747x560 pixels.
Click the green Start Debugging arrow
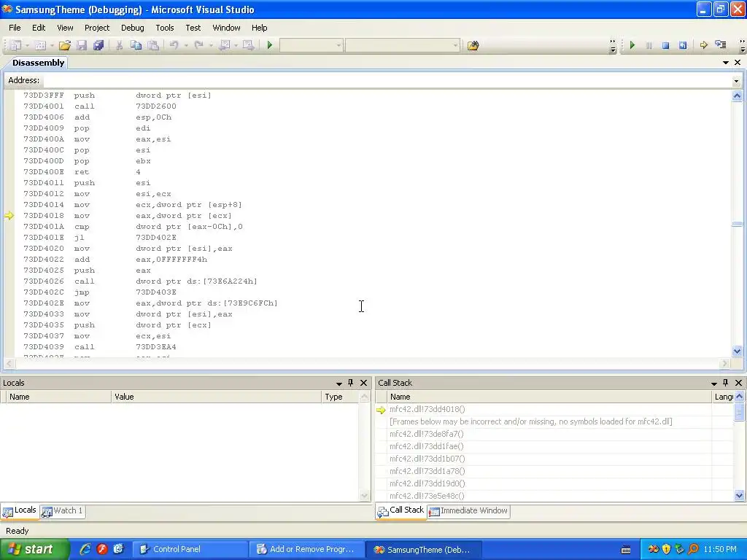[x=270, y=45]
